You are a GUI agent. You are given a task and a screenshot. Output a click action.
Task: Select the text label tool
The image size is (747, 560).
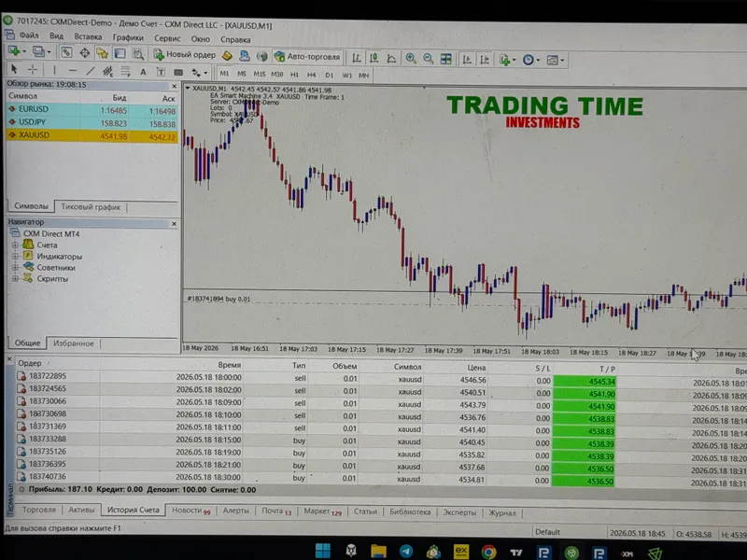161,73
